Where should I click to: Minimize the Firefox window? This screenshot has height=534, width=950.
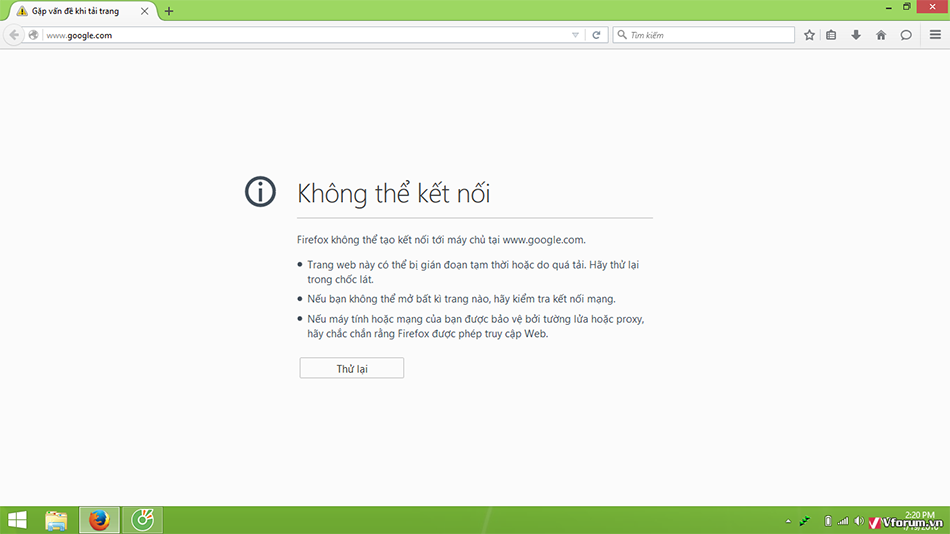888,7
